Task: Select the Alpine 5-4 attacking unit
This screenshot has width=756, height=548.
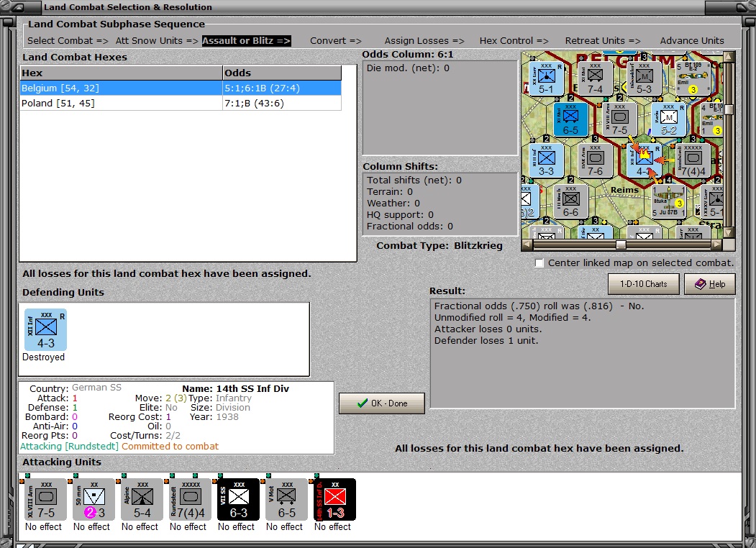Action: click(142, 499)
